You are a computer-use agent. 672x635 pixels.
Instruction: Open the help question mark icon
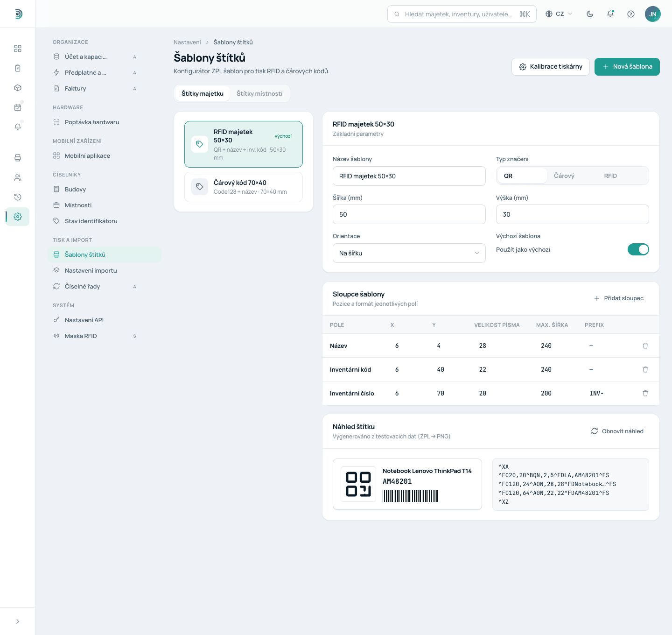[631, 14]
